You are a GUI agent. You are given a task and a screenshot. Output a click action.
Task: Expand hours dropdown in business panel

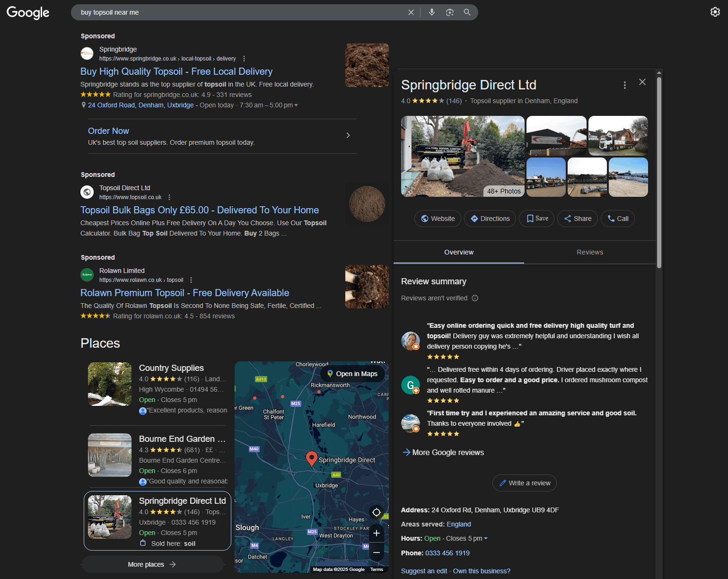pyautogui.click(x=485, y=538)
